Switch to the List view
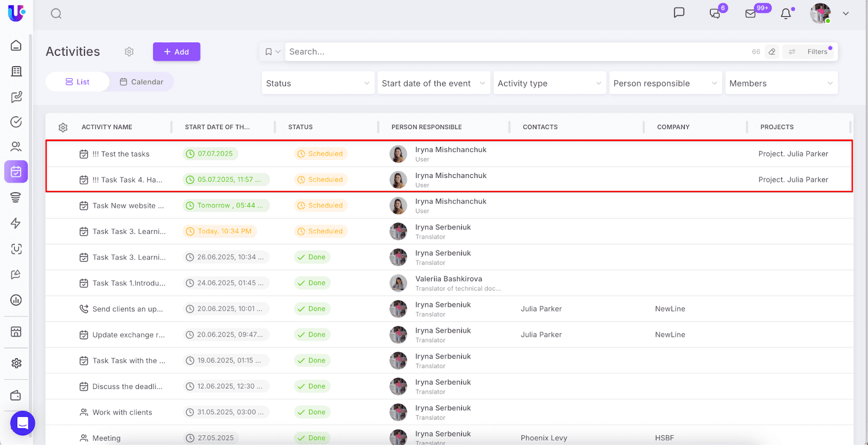This screenshot has height=445, width=868. point(78,82)
